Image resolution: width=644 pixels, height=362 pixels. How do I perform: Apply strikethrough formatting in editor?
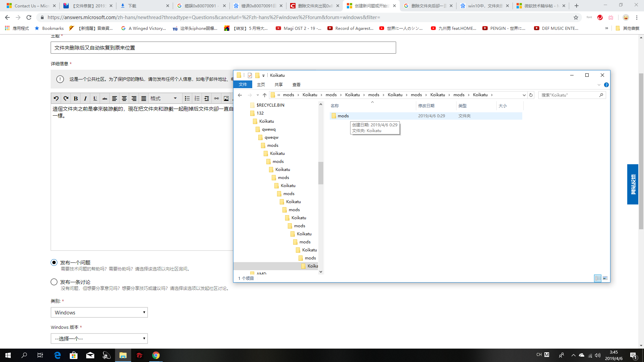[x=105, y=98]
